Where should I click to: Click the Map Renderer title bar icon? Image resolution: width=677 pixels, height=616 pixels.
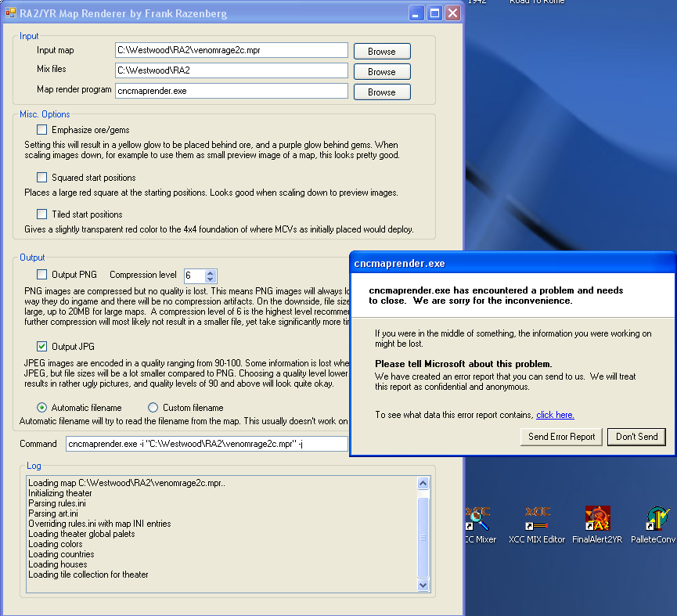point(11,13)
